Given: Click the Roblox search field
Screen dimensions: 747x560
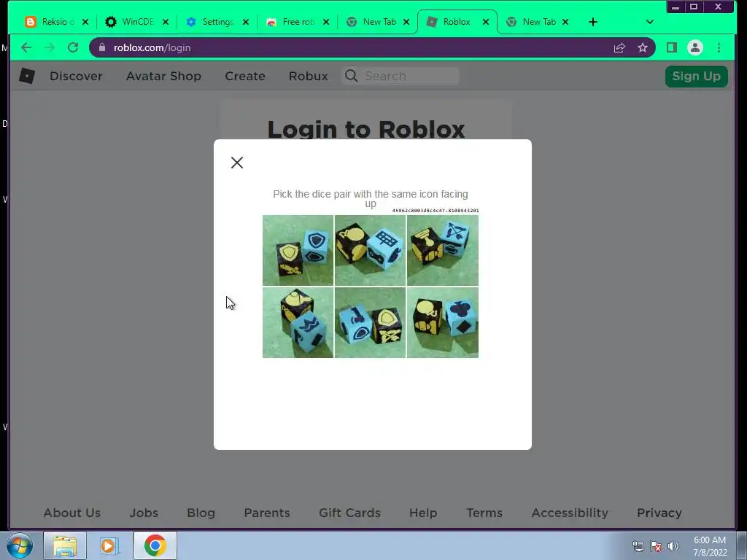Looking at the screenshot, I should [400, 76].
